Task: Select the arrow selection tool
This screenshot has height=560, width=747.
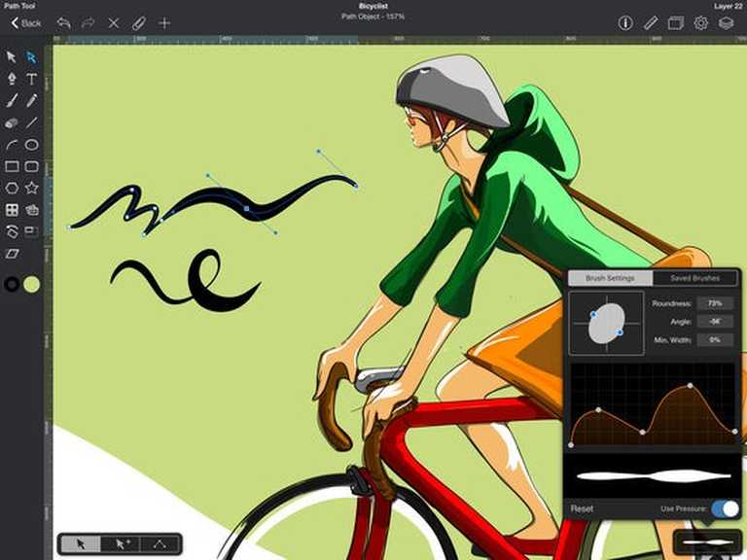Action: 11,57
